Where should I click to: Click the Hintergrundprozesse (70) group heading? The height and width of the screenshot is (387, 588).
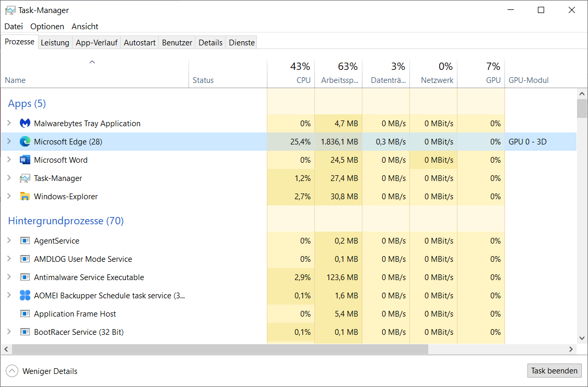(x=66, y=221)
